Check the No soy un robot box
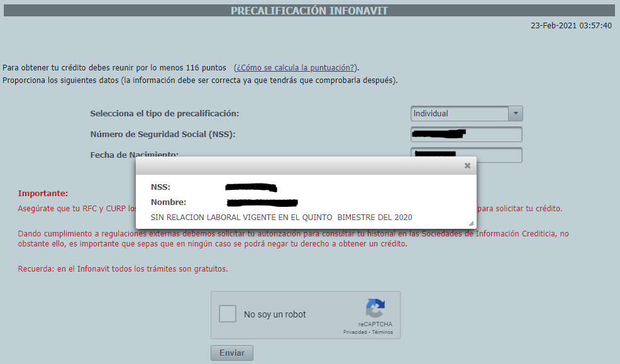The image size is (620, 364). point(228,314)
